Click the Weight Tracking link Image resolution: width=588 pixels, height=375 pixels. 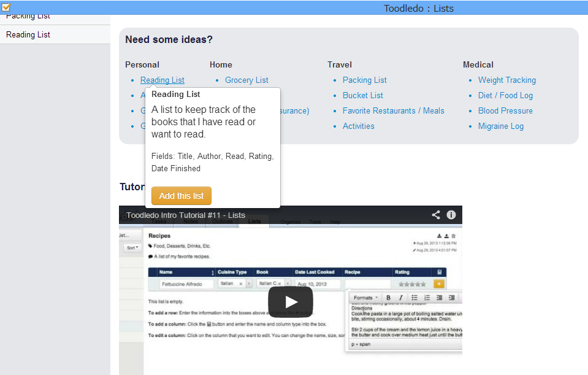pos(507,80)
